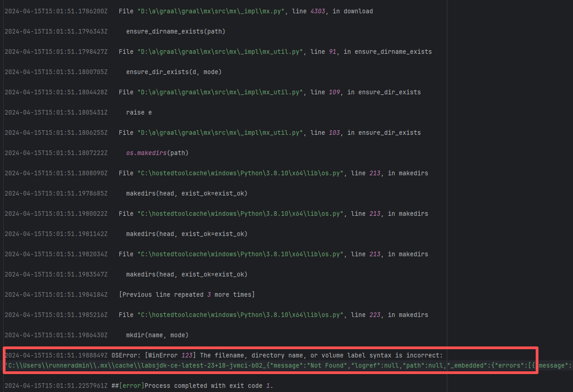
Task: Click the OSError WinError 123 message
Action: (x=277, y=355)
